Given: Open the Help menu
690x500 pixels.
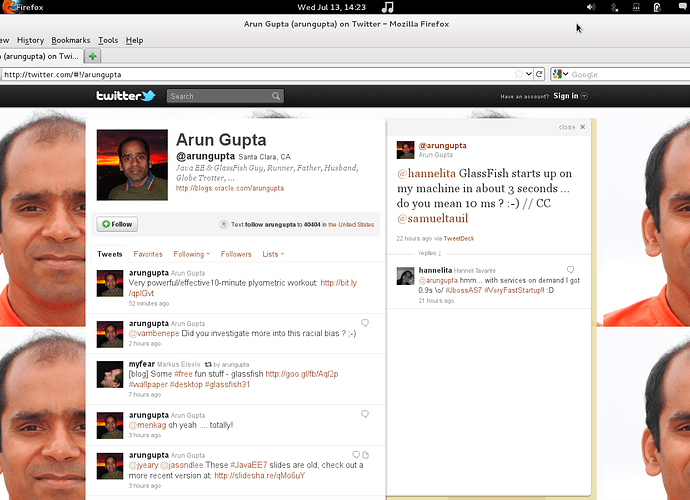Looking at the screenshot, I should [134, 40].
